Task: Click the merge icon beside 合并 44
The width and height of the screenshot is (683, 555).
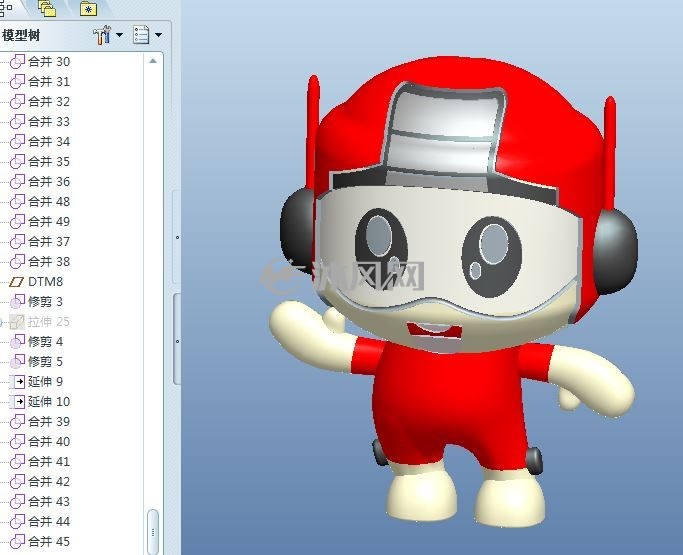Action: pyautogui.click(x=17, y=522)
